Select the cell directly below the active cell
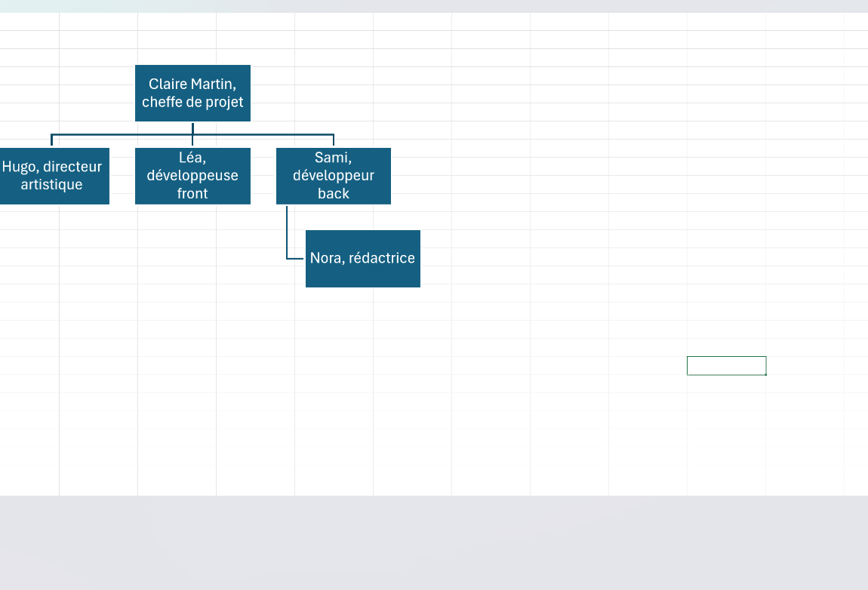The width and height of the screenshot is (868, 590). tap(726, 384)
